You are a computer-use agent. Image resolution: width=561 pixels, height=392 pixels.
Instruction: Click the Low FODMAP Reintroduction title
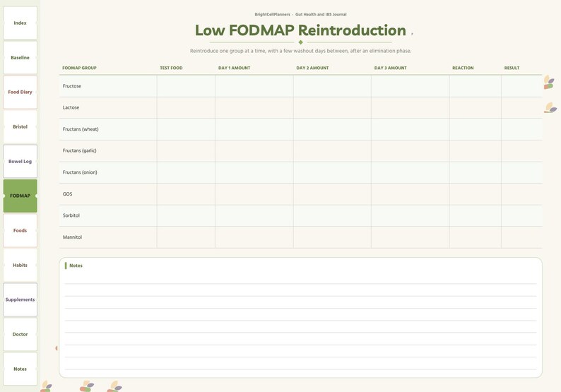300,30
